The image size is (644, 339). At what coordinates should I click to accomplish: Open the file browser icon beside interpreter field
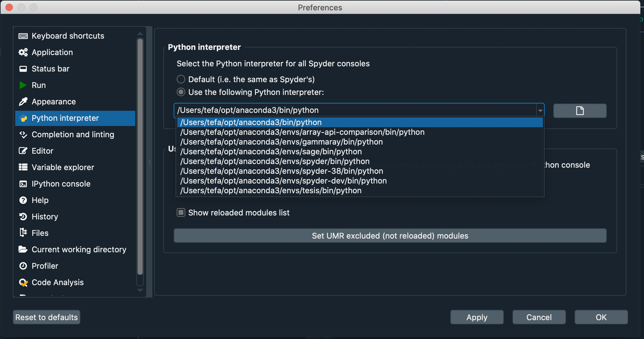coord(580,110)
